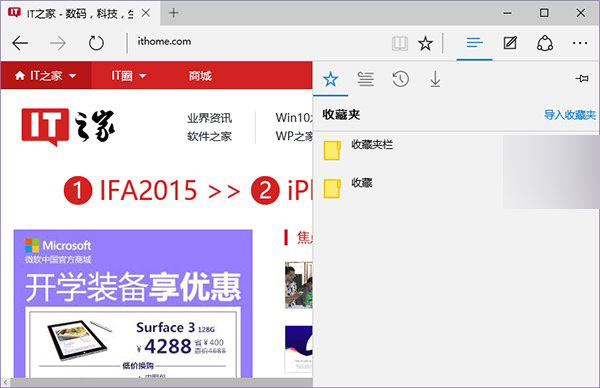
Task: Open the Web Note pen icon
Action: coord(510,43)
